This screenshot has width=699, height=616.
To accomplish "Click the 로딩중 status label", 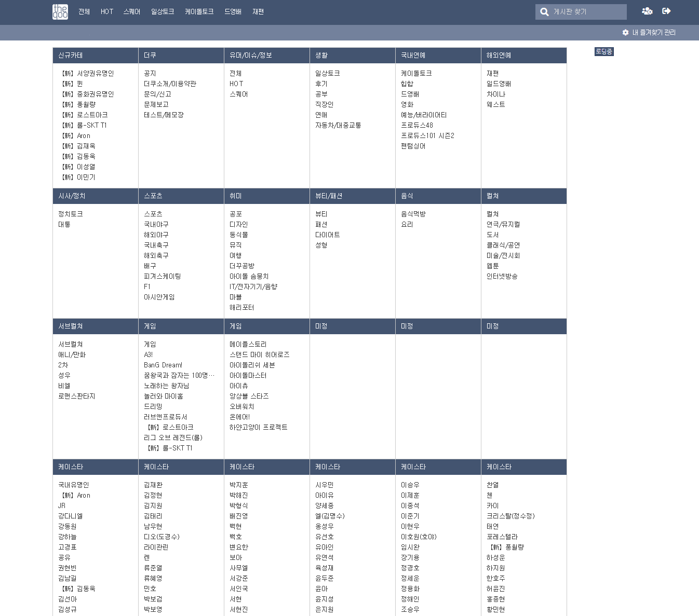I will tap(604, 51).
